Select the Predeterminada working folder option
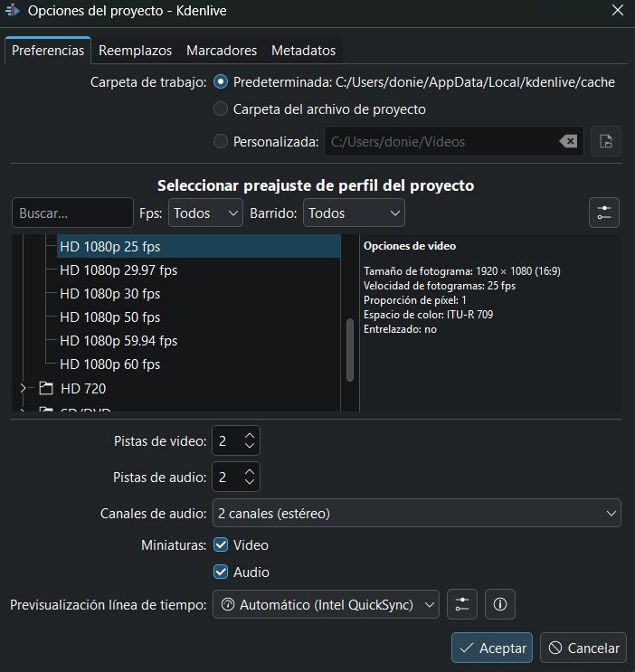The height and width of the screenshot is (672, 635). tap(221, 82)
